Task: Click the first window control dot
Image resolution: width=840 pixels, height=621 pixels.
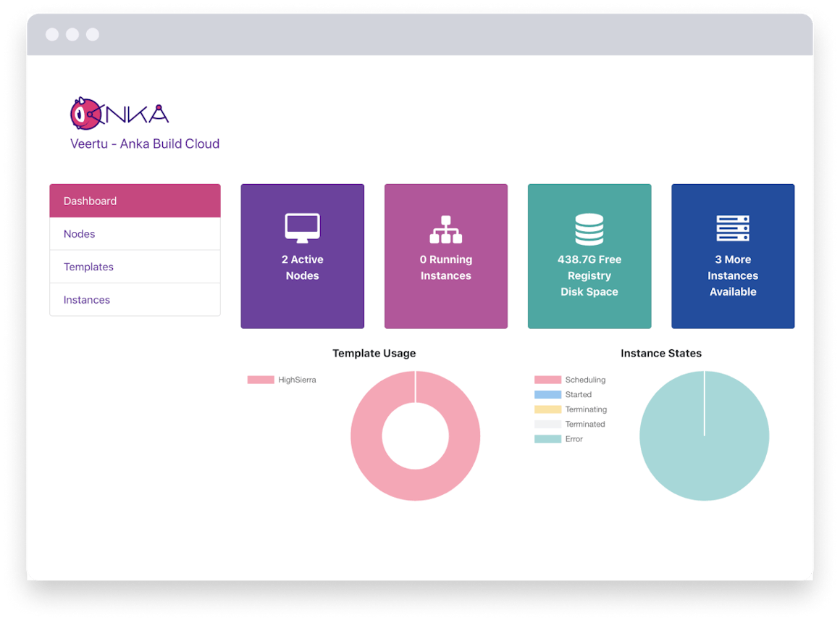Action: 52,34
